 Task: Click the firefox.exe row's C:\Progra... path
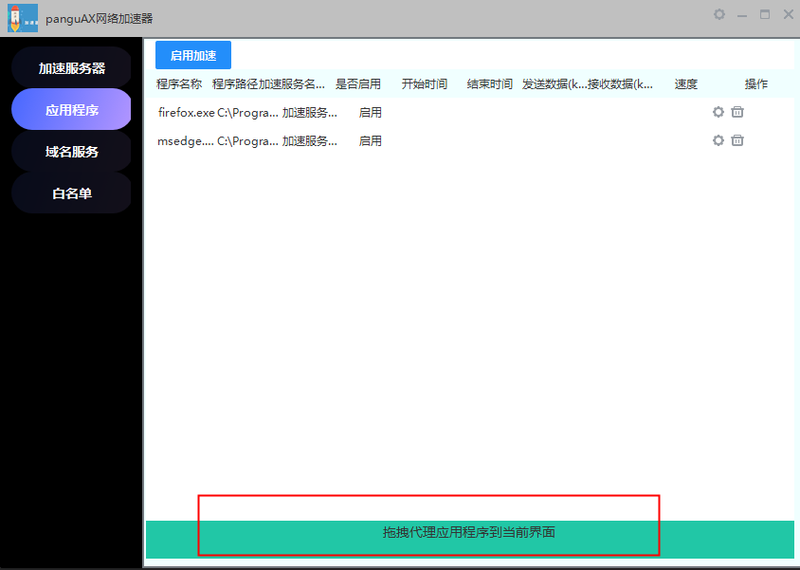pos(248,112)
